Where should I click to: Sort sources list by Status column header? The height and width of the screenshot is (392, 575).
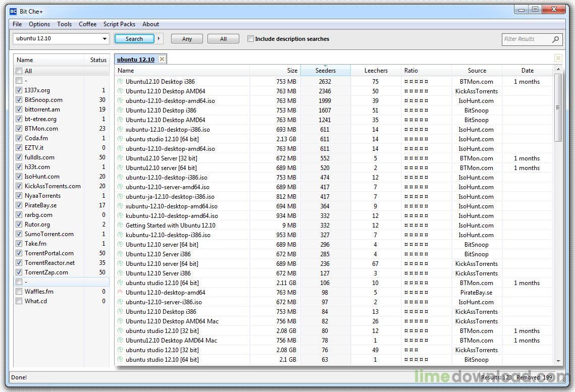(x=97, y=60)
